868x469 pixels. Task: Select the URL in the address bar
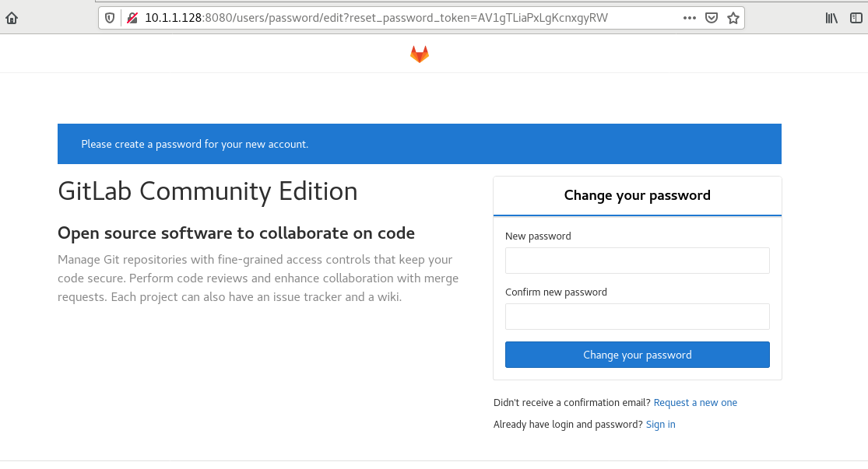[377, 18]
